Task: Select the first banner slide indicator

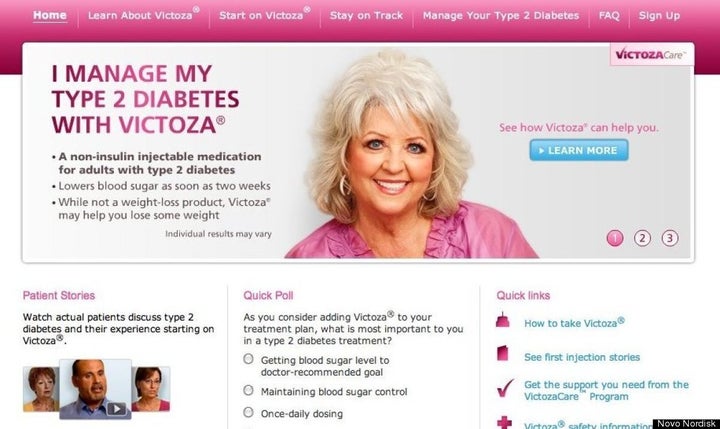Action: click(615, 238)
